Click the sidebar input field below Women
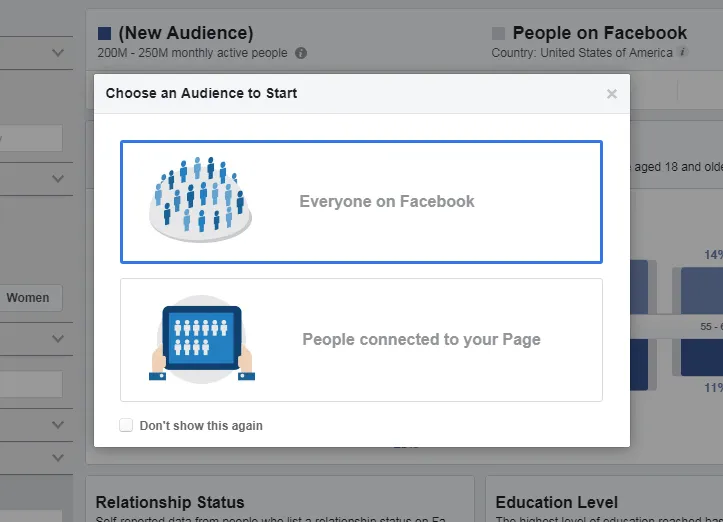Viewport: 723px width, 522px height. (x=30, y=385)
